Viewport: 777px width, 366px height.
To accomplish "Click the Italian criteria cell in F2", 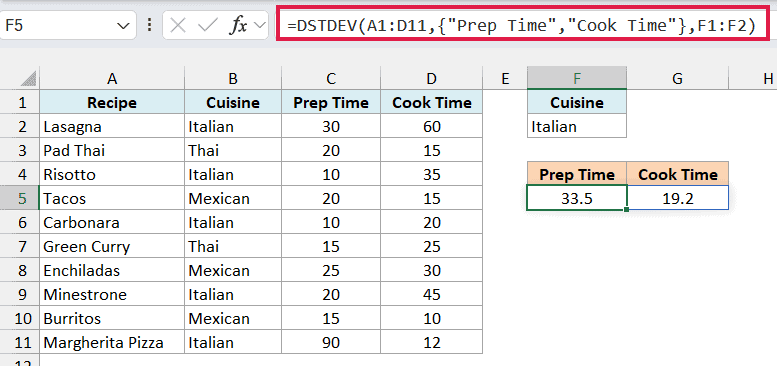I will pyautogui.click(x=577, y=127).
